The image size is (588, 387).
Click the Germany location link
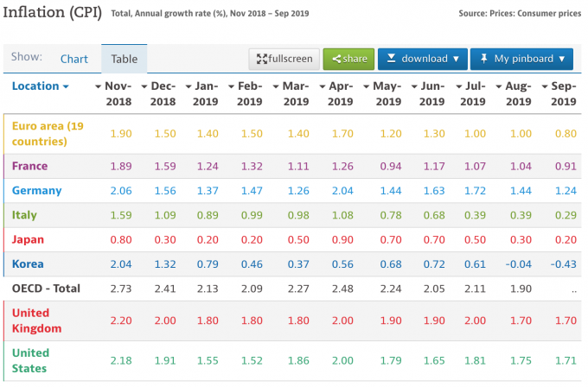click(x=35, y=190)
